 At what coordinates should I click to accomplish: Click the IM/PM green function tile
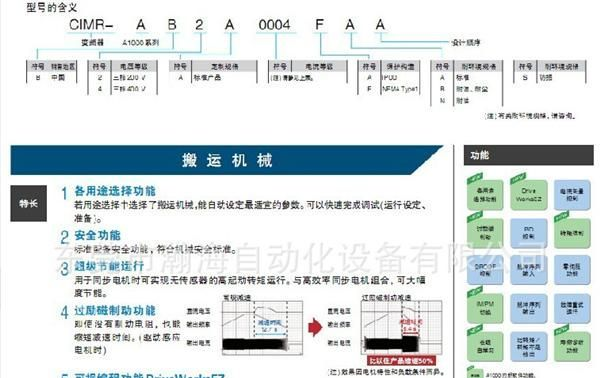coord(485,308)
